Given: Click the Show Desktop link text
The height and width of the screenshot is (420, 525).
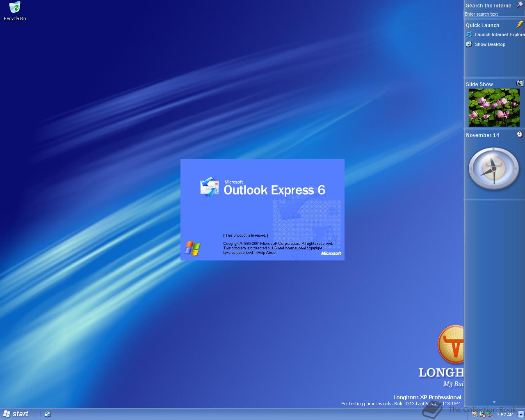Looking at the screenshot, I should (490, 44).
